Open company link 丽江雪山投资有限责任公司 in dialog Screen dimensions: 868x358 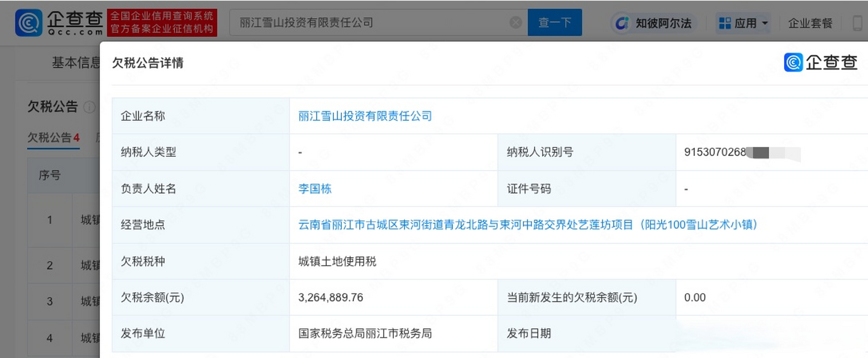tap(365, 116)
